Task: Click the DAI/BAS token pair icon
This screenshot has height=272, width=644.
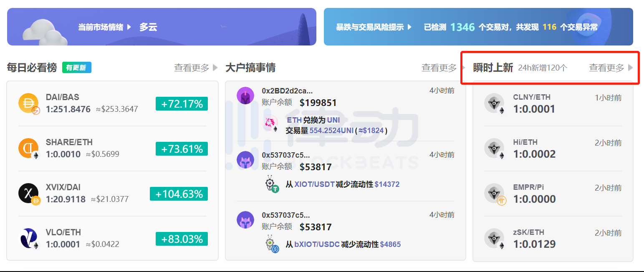Action: click(x=29, y=104)
